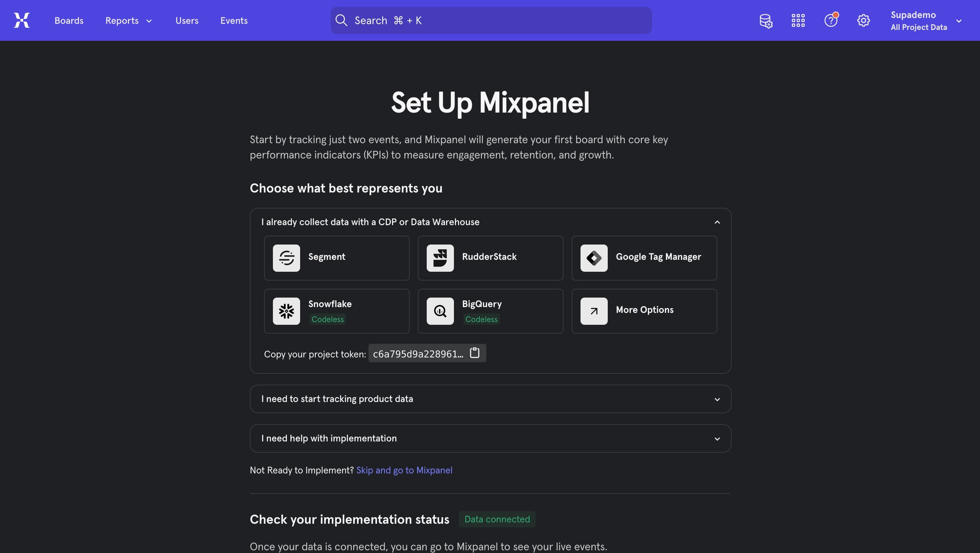
Task: Click the Codeless tag under Snowflake
Action: click(x=328, y=319)
